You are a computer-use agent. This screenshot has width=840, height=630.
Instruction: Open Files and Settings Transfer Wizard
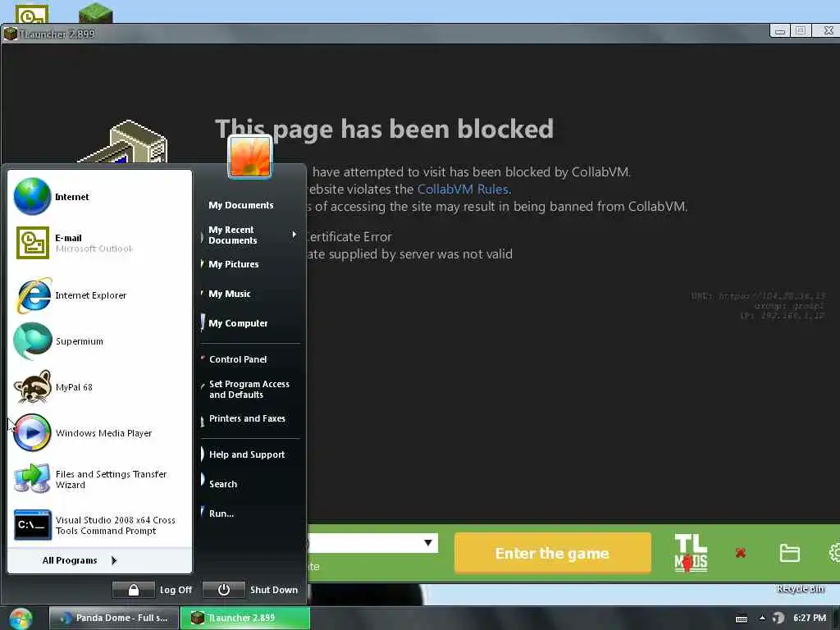click(99, 479)
